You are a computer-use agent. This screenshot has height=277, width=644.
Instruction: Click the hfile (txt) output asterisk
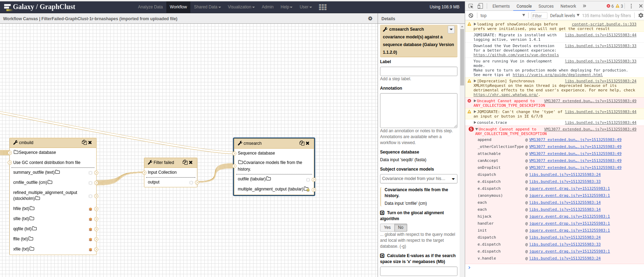pos(90,209)
